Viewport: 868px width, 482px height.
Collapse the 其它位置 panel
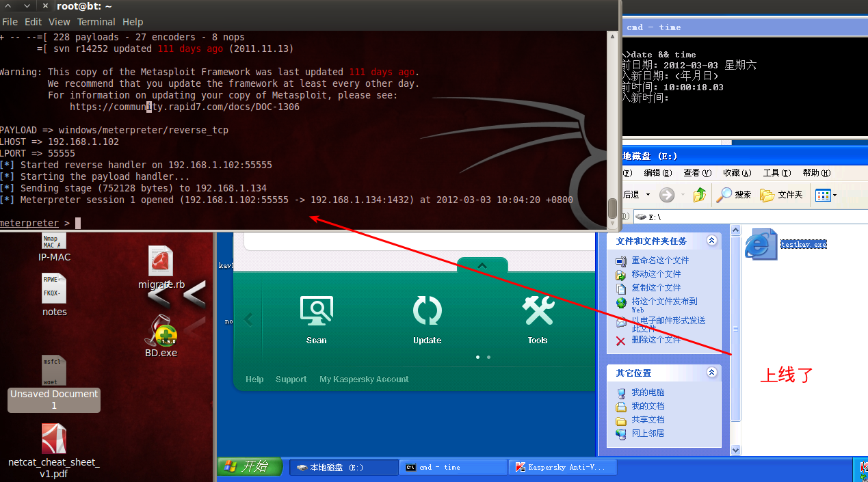pos(712,373)
